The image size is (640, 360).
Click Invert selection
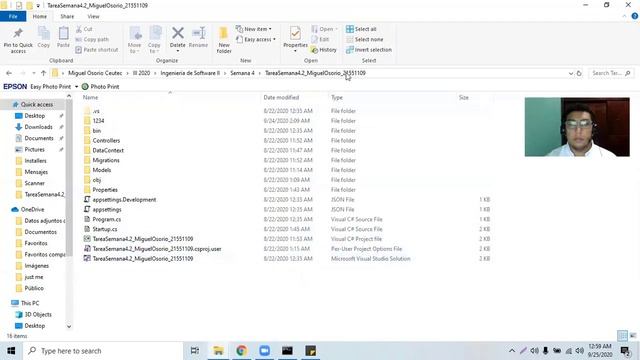tap(369, 50)
